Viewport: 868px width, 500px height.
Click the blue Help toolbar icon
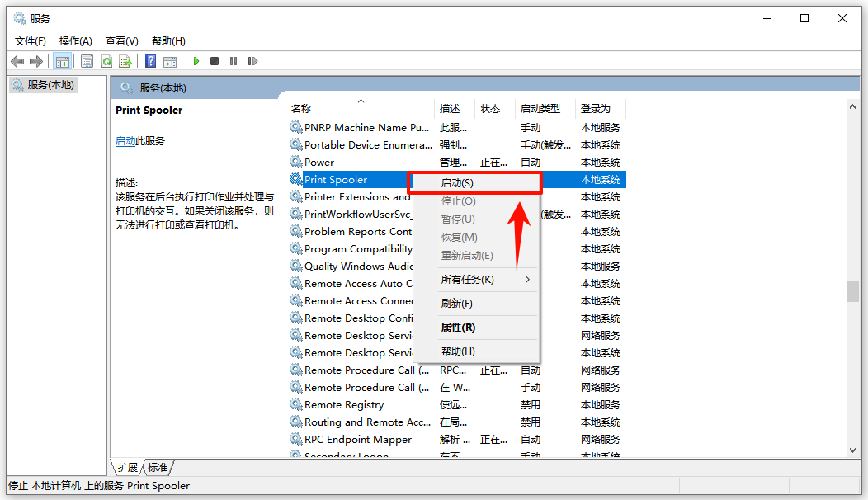149,61
